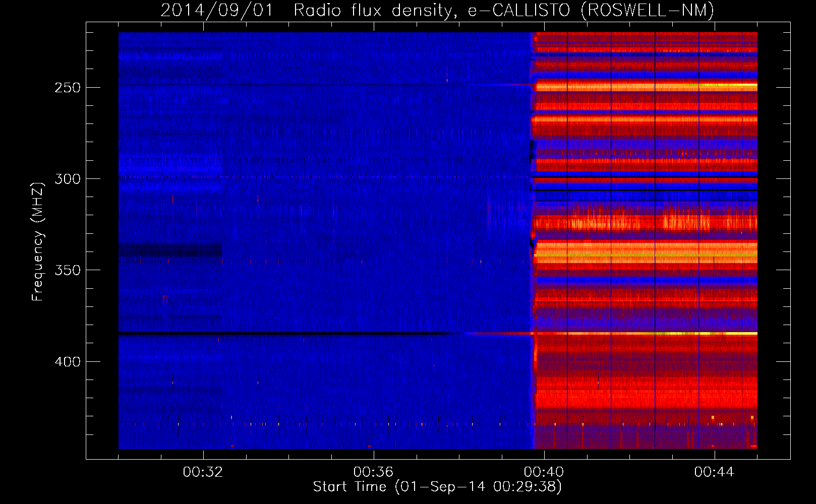Click the 00:32 time tick label
Screen dimensions: 816x504
click(x=203, y=472)
